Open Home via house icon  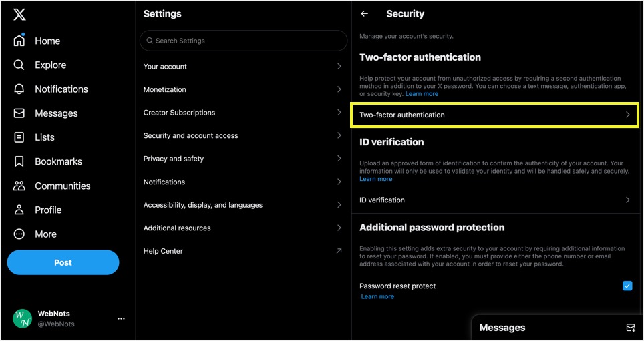[19, 41]
